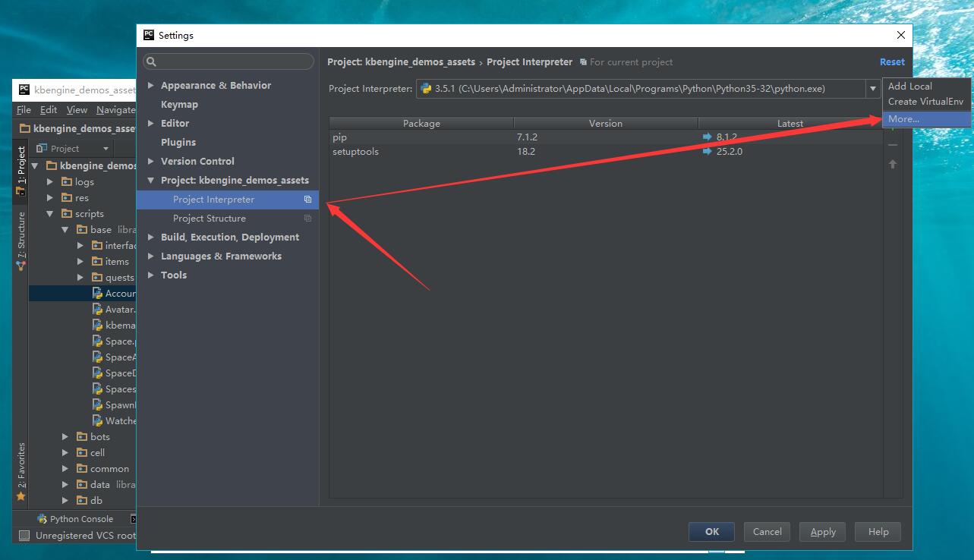
Task: Expand Languages & Frameworks group
Action: click(x=150, y=256)
